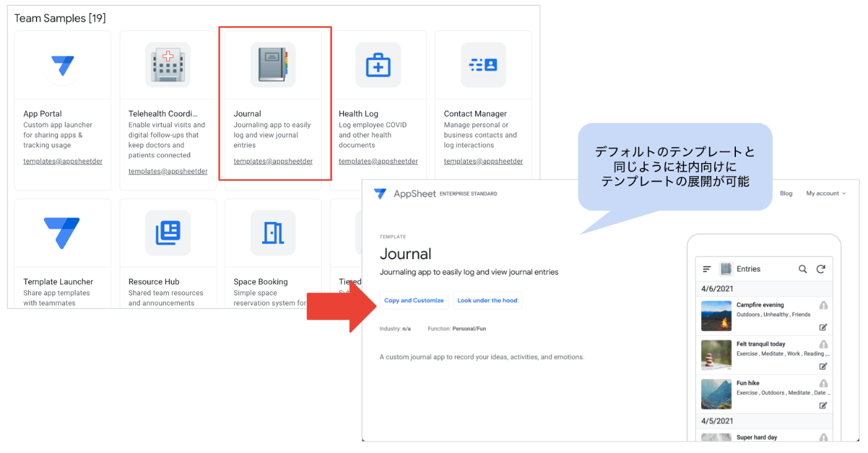Click the Telehealth Coordinator hospital icon
This screenshot has width=868, height=453.
pos(167,65)
